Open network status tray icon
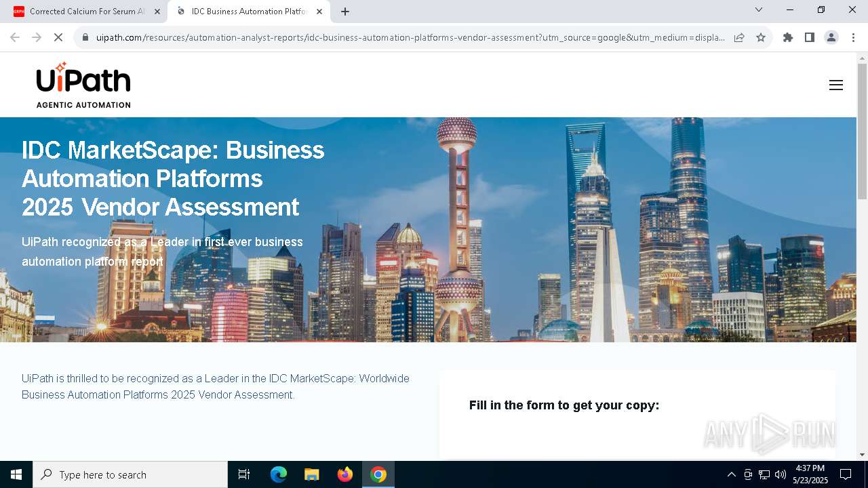This screenshot has width=868, height=488. point(764,474)
